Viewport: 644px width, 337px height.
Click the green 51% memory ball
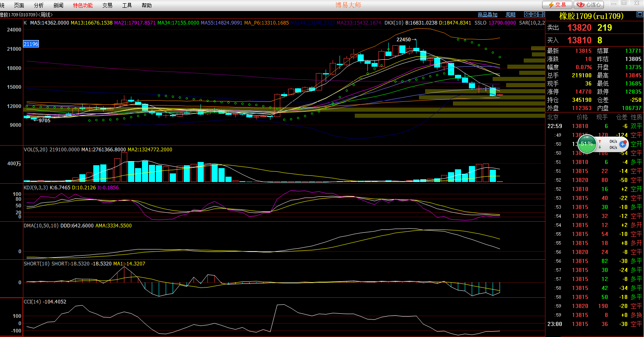(x=586, y=144)
